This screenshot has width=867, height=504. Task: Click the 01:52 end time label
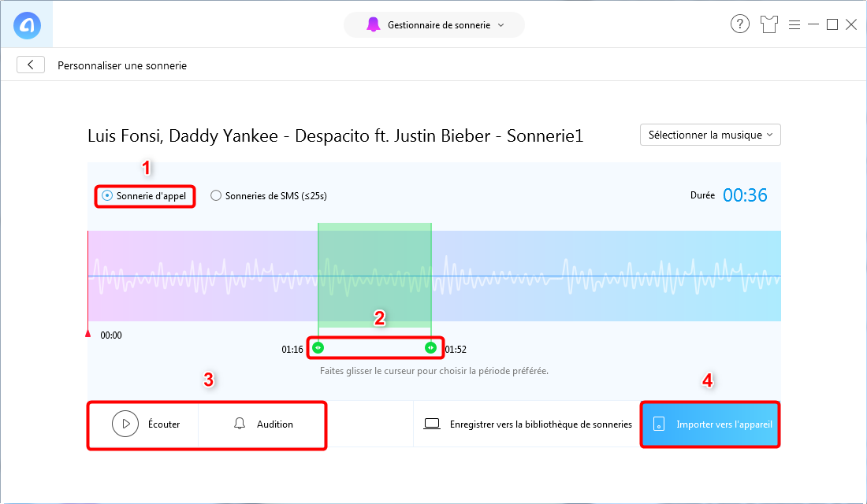(x=456, y=350)
